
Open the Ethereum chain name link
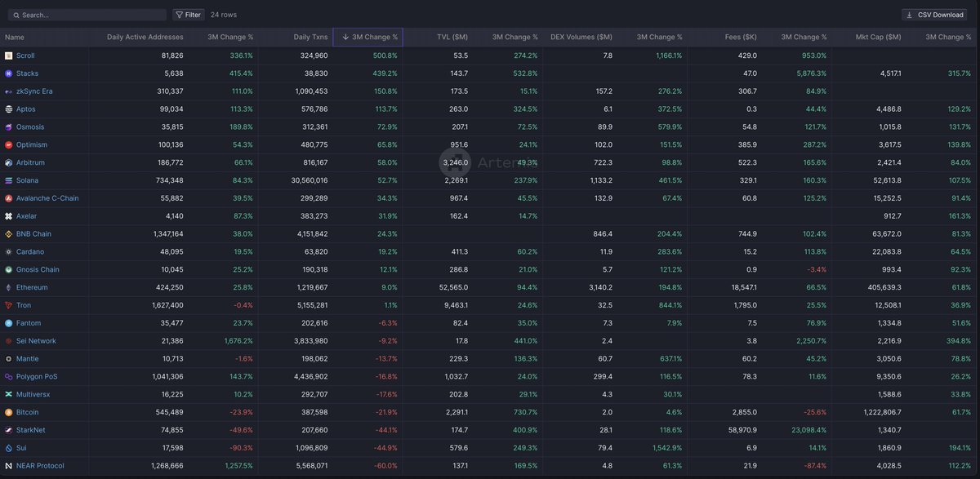[32, 287]
